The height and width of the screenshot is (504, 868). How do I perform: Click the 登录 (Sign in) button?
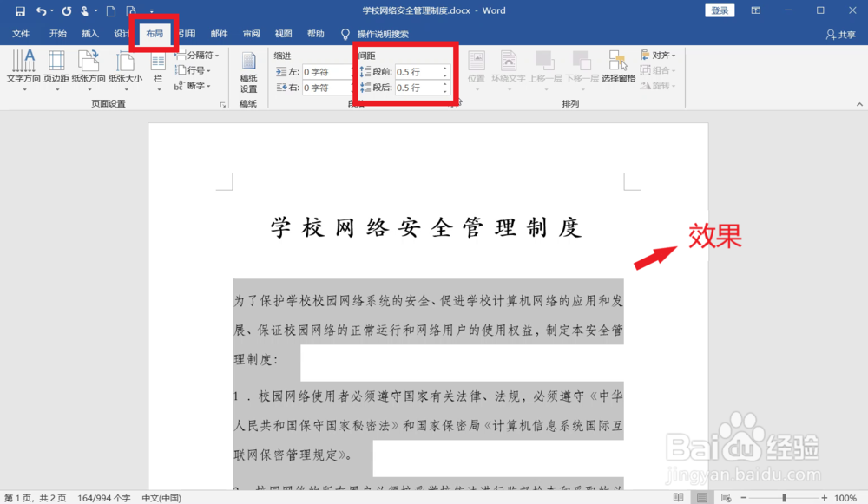(720, 10)
